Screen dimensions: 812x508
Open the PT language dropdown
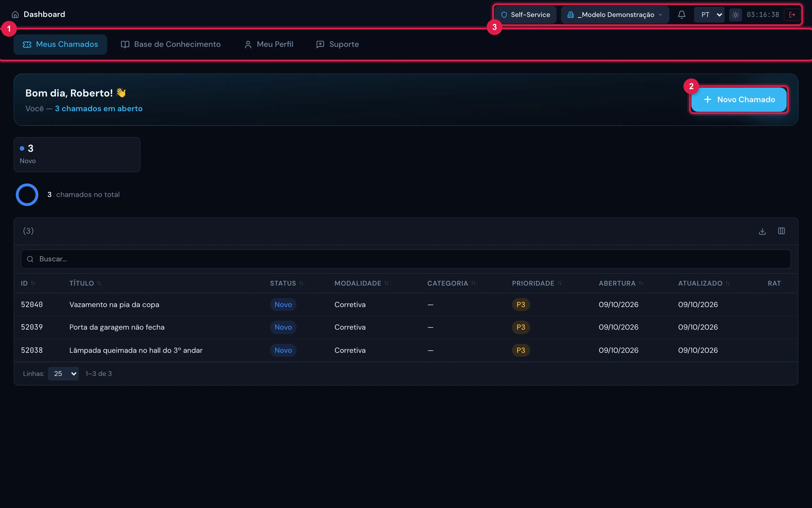pos(709,15)
